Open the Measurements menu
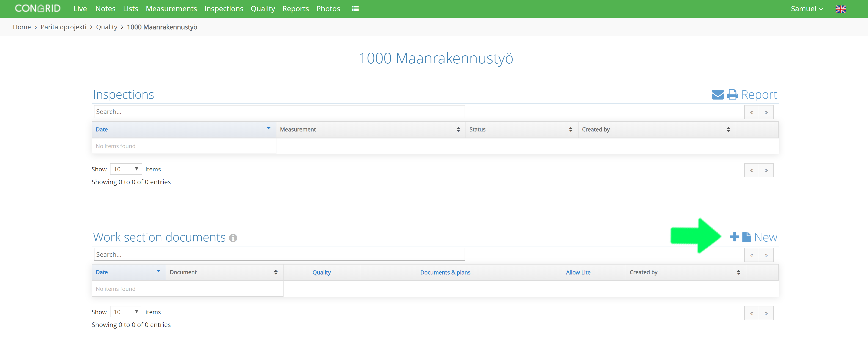 (171, 9)
